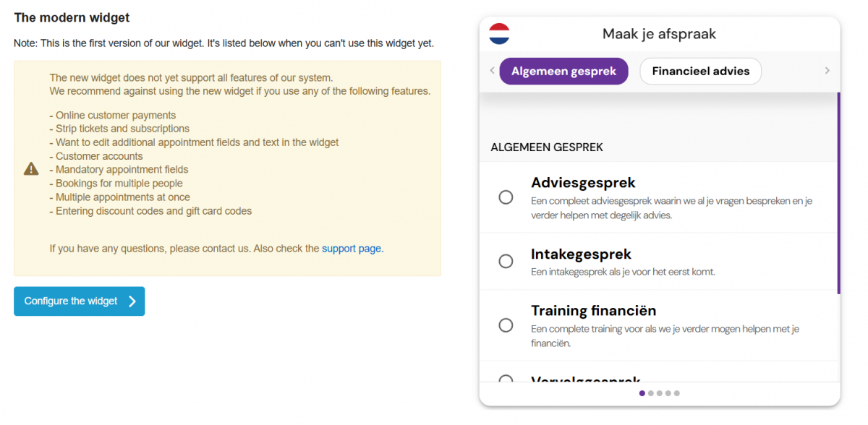Click the warning triangle icon in the notice box

[x=30, y=168]
